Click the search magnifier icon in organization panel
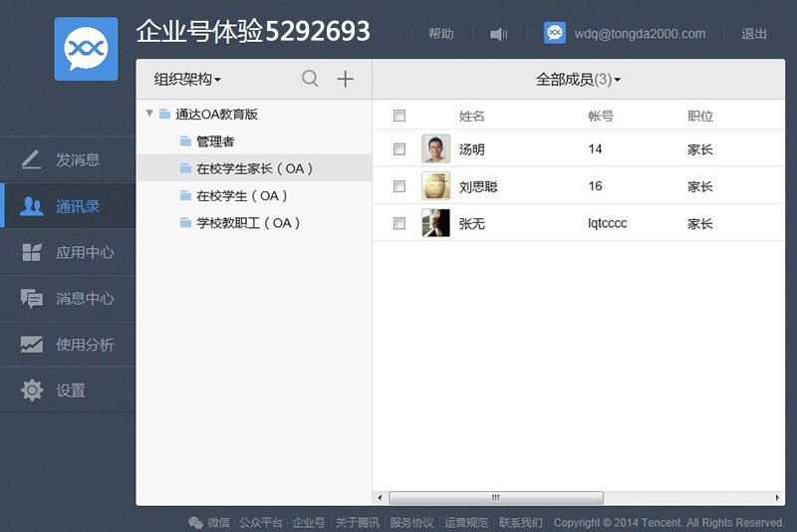Screen dimensions: 797x532 (310, 79)
